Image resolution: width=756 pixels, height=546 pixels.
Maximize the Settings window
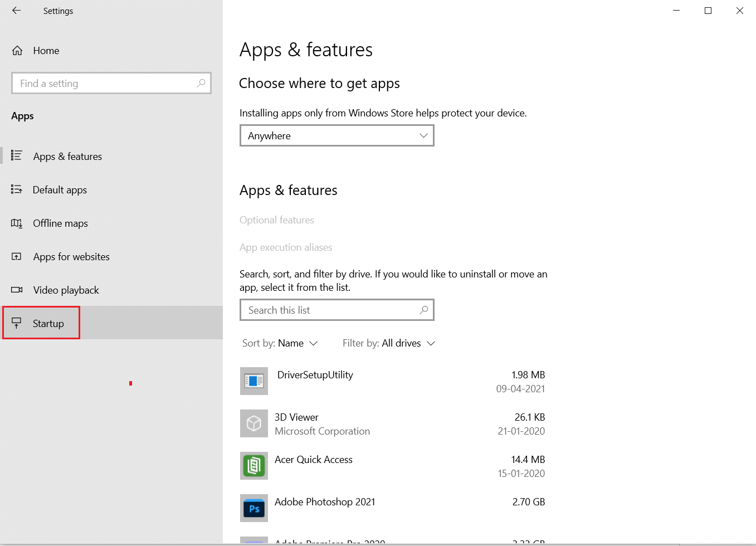(x=708, y=11)
